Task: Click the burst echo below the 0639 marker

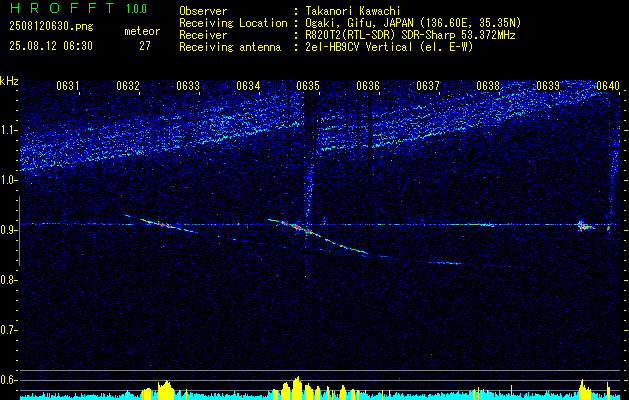Action: click(x=584, y=226)
